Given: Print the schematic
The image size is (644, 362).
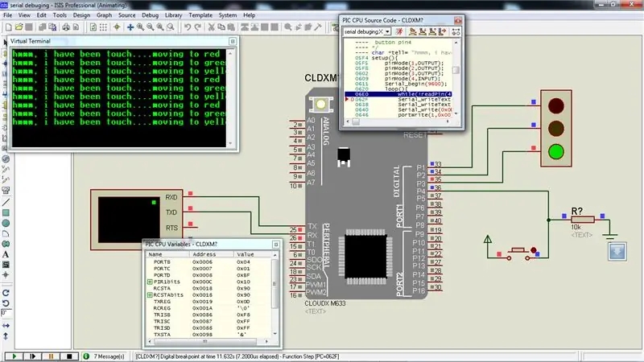Looking at the screenshot, I should [66, 27].
